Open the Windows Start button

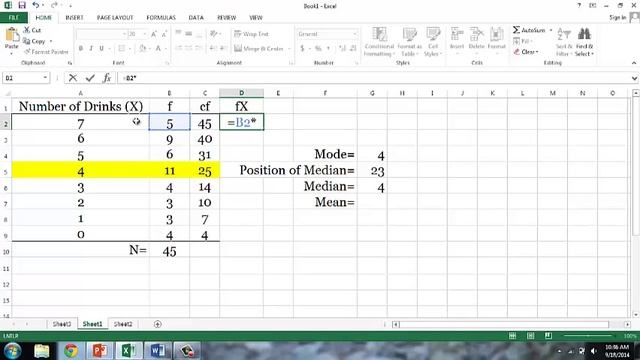tap(13, 351)
